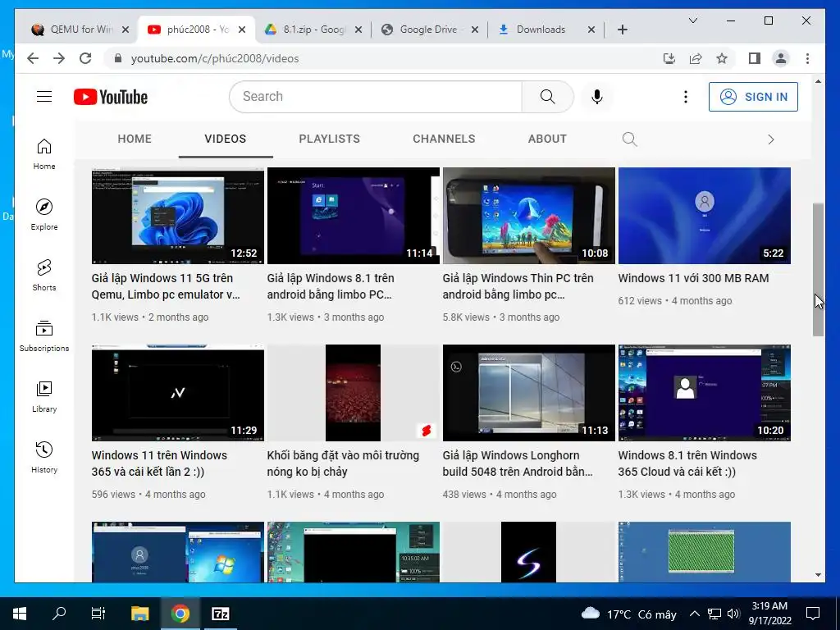Open Library in the sidebar

(x=44, y=396)
